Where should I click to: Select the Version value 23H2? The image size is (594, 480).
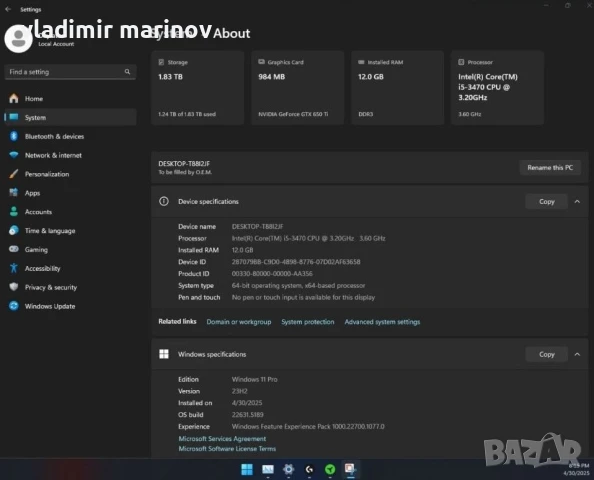coord(239,391)
